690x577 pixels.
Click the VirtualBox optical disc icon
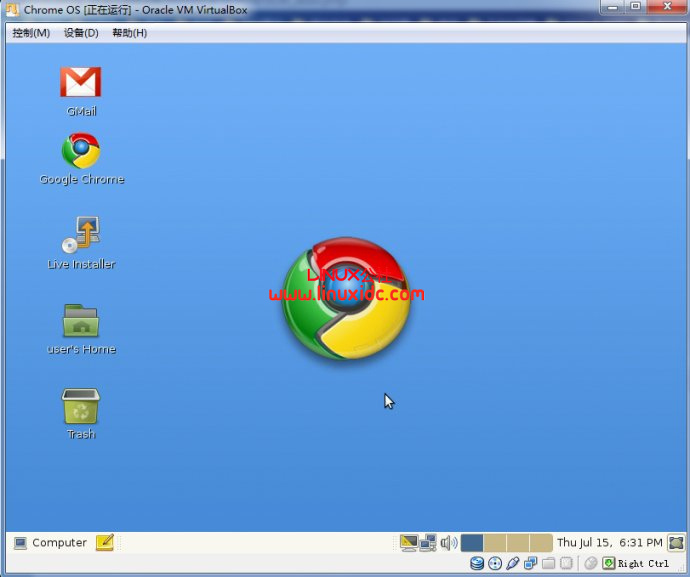(x=495, y=563)
